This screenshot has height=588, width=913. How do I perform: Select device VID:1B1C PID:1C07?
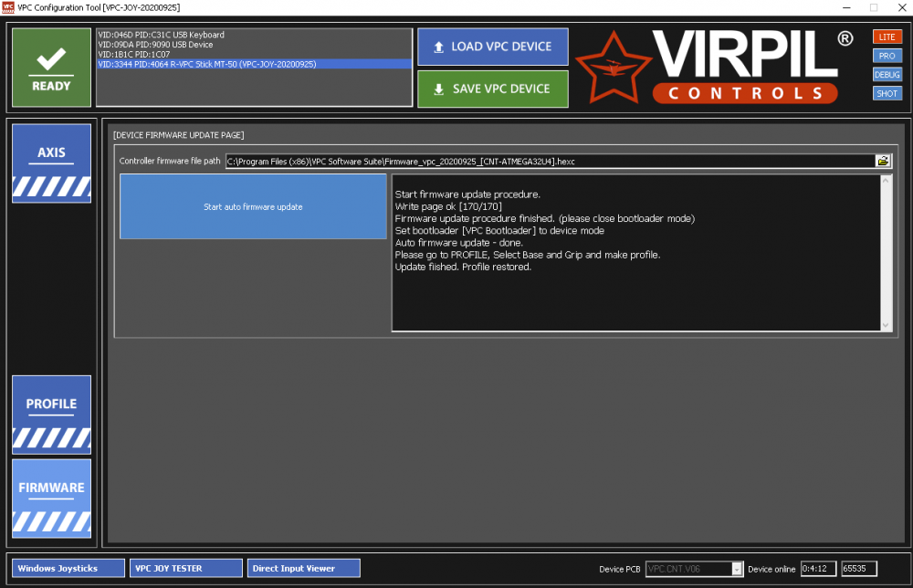pos(254,54)
